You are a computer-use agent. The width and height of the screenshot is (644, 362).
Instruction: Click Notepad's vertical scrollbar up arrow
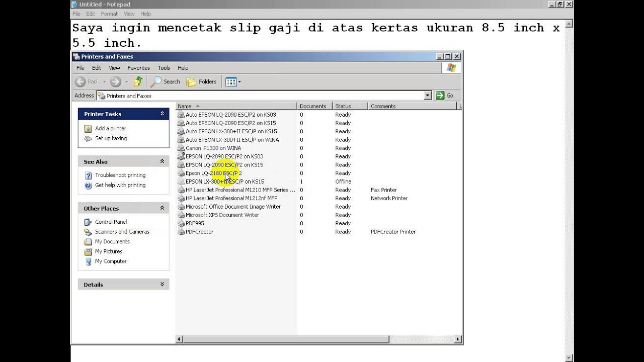point(569,23)
